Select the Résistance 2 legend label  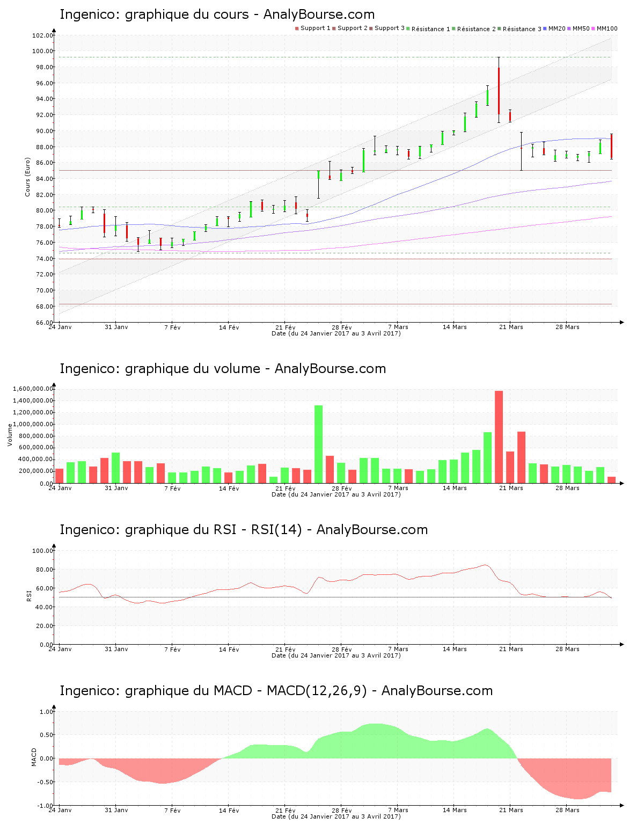(477, 29)
